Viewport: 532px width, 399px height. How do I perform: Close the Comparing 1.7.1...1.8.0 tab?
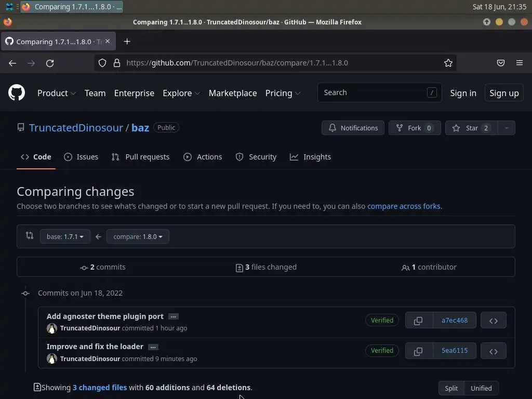(108, 41)
